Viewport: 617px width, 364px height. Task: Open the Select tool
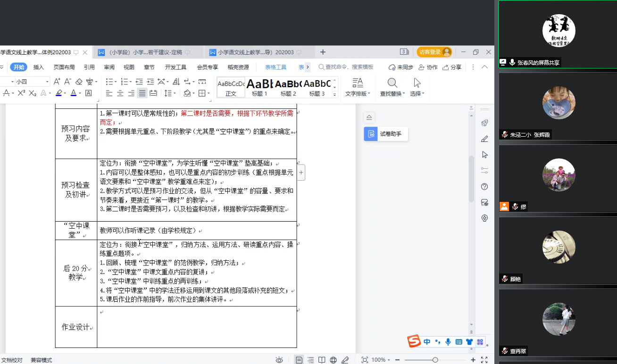click(x=417, y=87)
